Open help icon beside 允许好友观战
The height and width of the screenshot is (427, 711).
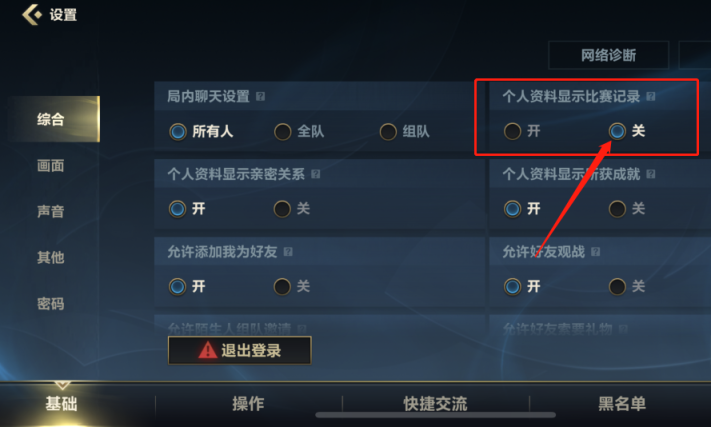(x=596, y=252)
